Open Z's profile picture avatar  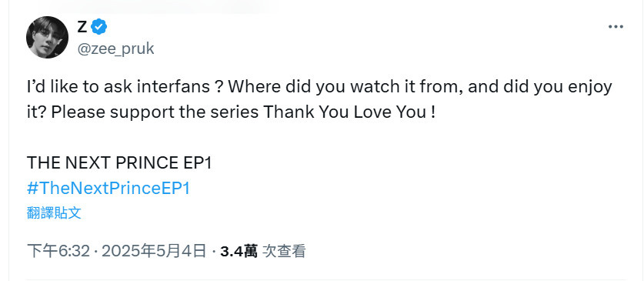click(x=47, y=38)
